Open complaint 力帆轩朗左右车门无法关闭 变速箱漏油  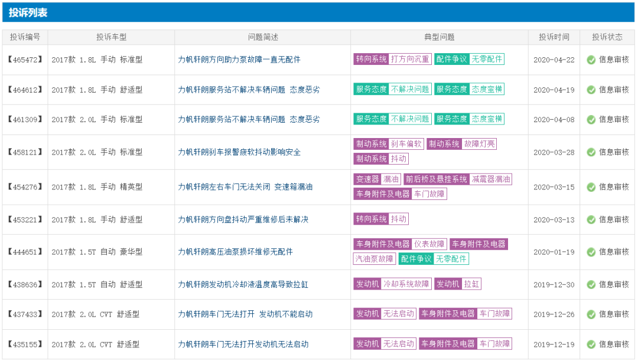coord(245,187)
